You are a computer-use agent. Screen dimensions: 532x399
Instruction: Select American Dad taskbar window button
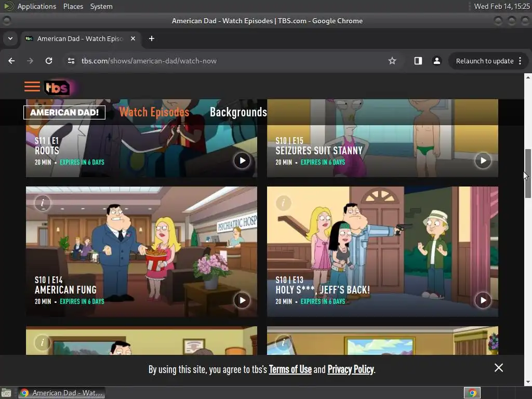[x=61, y=393]
